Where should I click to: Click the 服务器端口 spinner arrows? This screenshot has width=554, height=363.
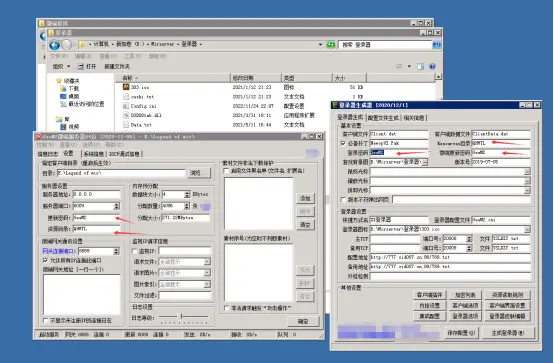point(117,206)
